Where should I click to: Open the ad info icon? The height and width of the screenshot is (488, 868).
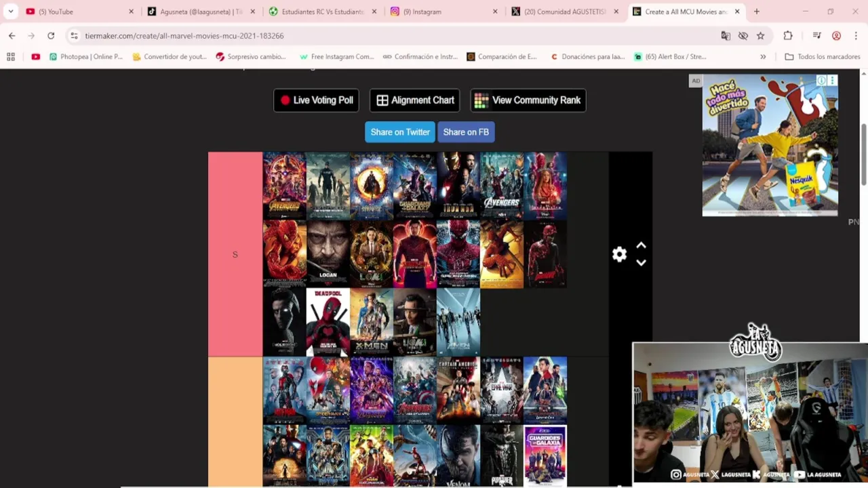[x=821, y=81]
